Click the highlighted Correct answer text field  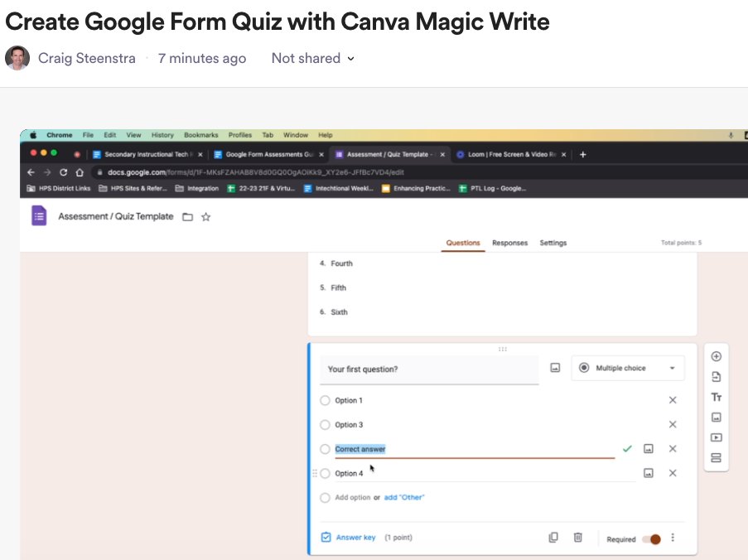[475, 449]
